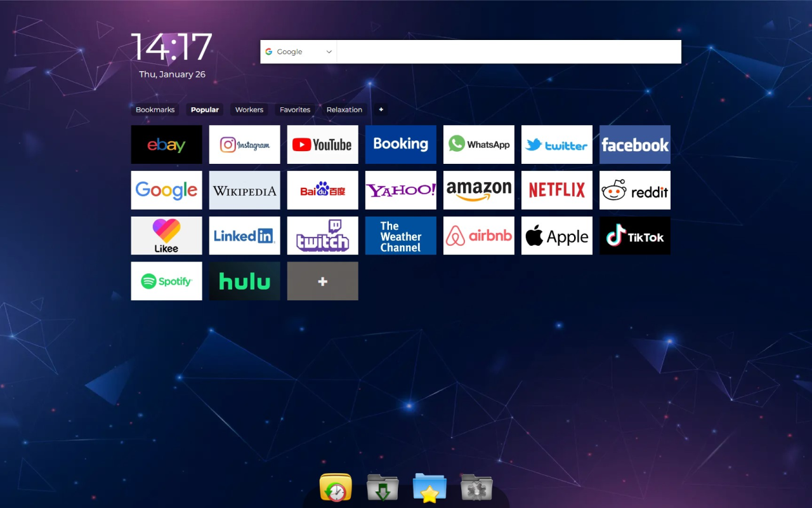The height and width of the screenshot is (508, 812).
Task: Open the WhatsApp tile
Action: [478, 144]
